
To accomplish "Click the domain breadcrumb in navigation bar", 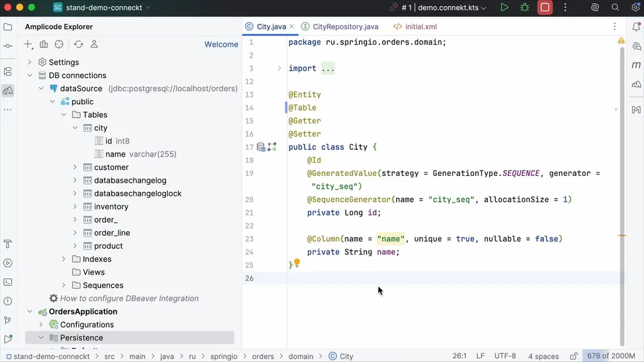I will [301, 356].
